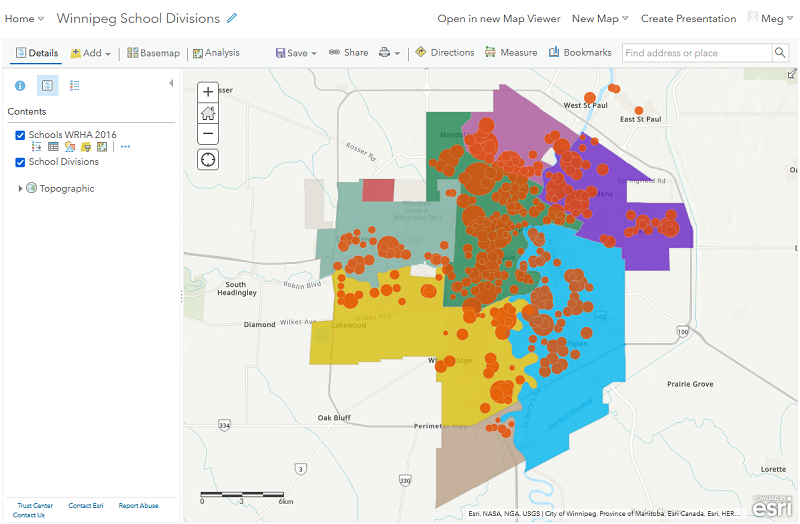Click the find my location button
This screenshot has width=800, height=524.
(208, 159)
